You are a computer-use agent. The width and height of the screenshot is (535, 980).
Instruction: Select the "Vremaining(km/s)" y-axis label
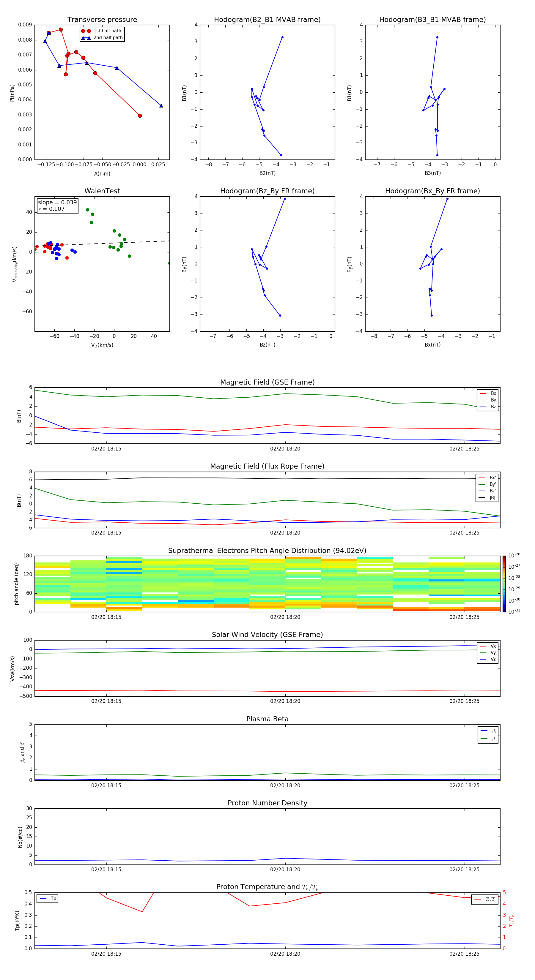coord(15,264)
